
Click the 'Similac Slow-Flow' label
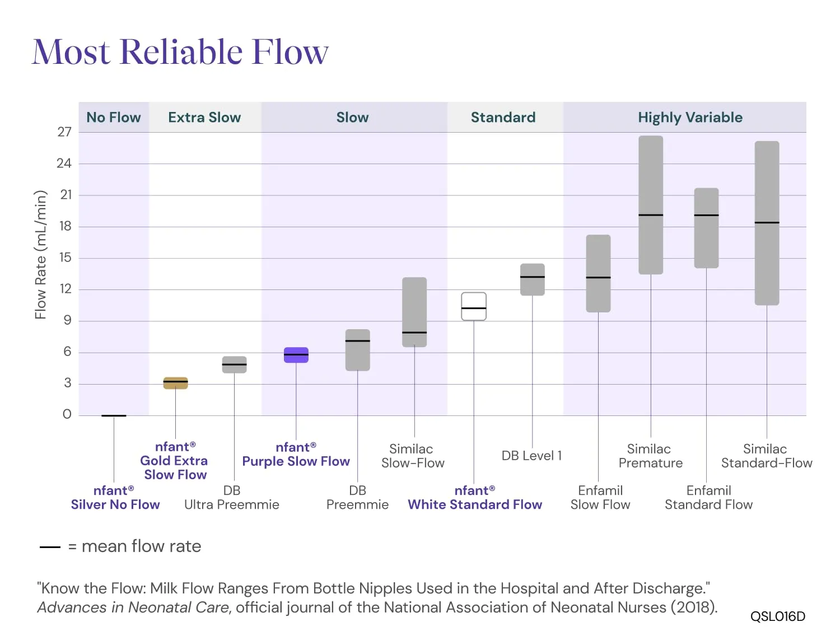pos(413,456)
